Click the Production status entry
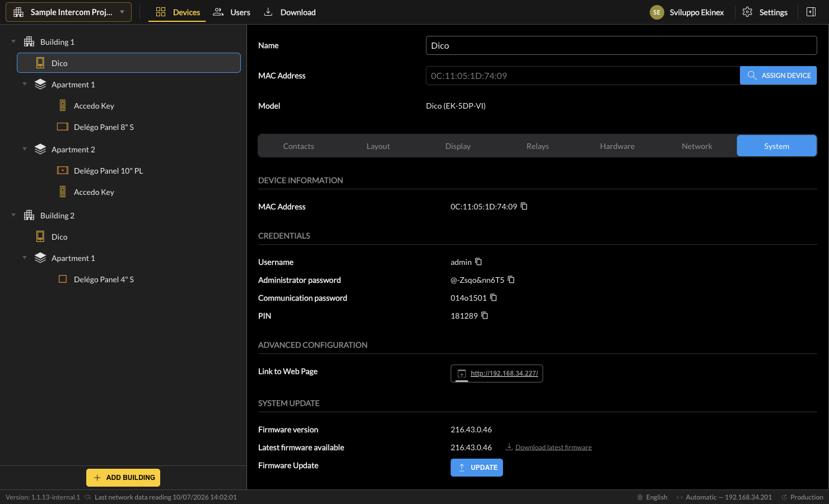Image resolution: width=829 pixels, height=504 pixels. 802,497
